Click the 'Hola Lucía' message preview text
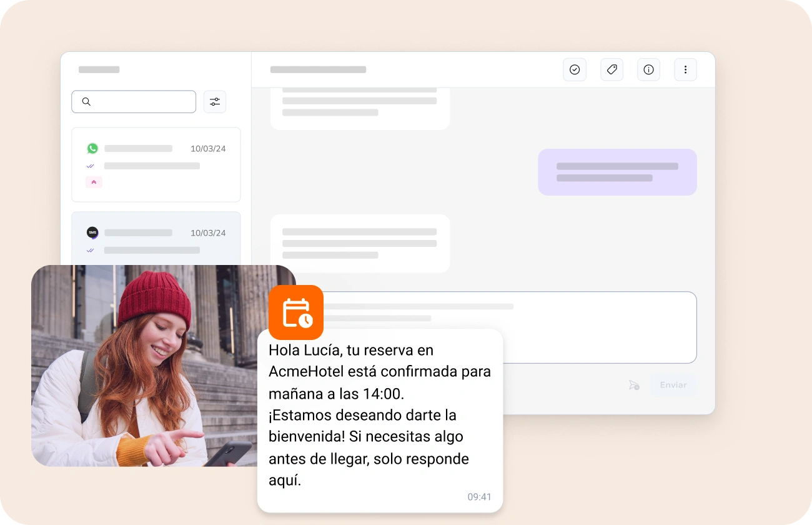812x525 pixels. tap(380, 415)
